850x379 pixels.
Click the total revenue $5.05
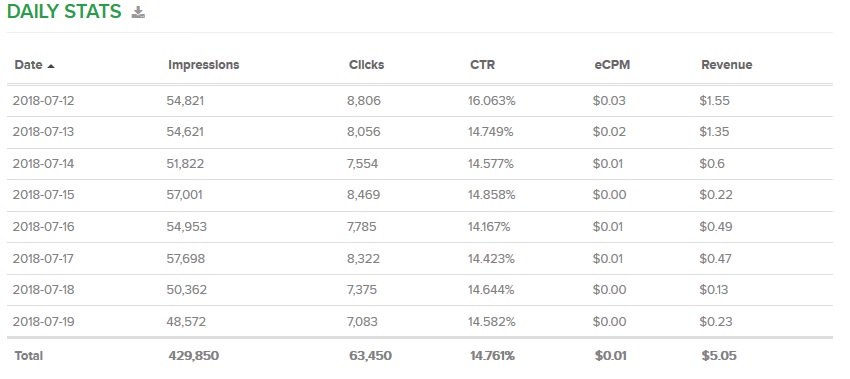(x=719, y=356)
